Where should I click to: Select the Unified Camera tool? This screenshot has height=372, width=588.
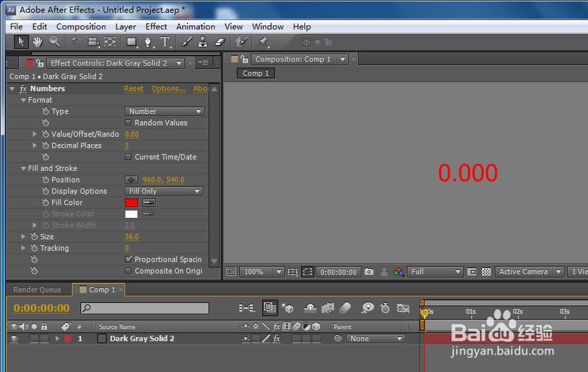click(93, 42)
